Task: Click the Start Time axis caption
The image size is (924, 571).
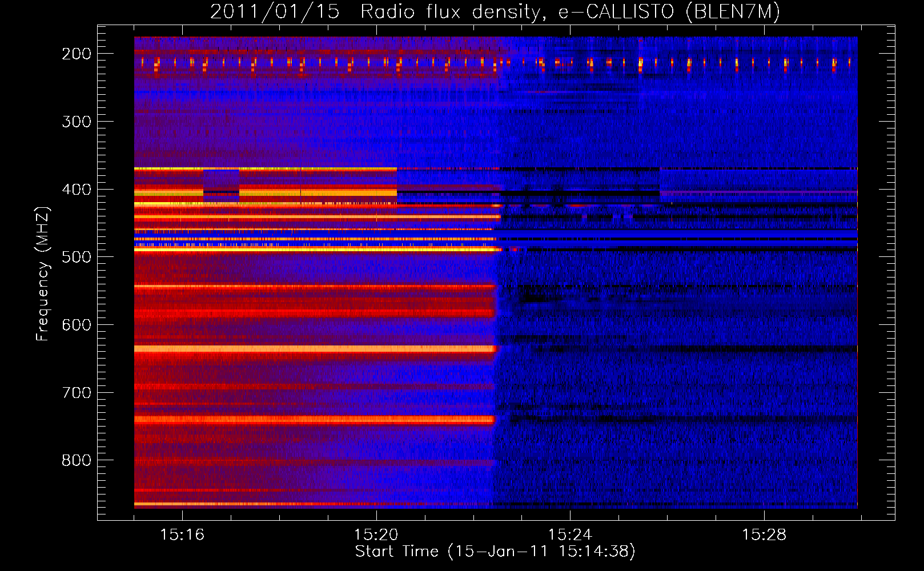Action: (x=495, y=552)
